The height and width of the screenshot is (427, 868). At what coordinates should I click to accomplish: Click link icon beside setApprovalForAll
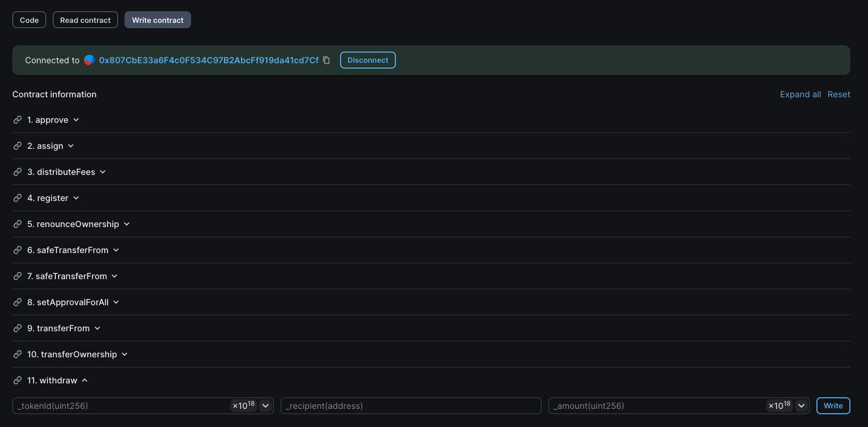[18, 302]
